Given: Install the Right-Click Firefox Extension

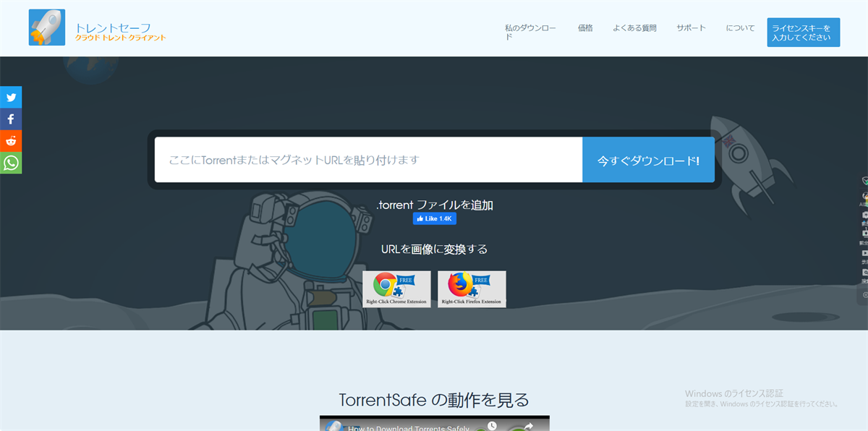Looking at the screenshot, I should tap(472, 289).
